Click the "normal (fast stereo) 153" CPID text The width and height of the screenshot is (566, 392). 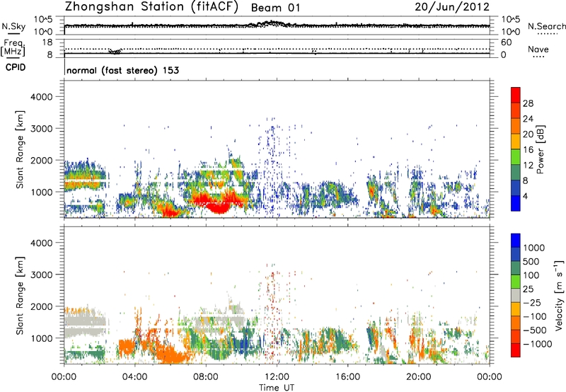122,70
